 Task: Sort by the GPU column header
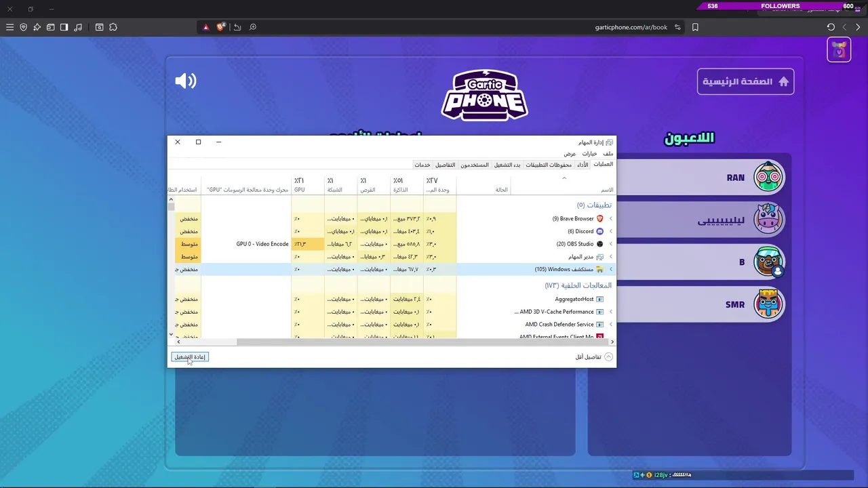pos(307,185)
